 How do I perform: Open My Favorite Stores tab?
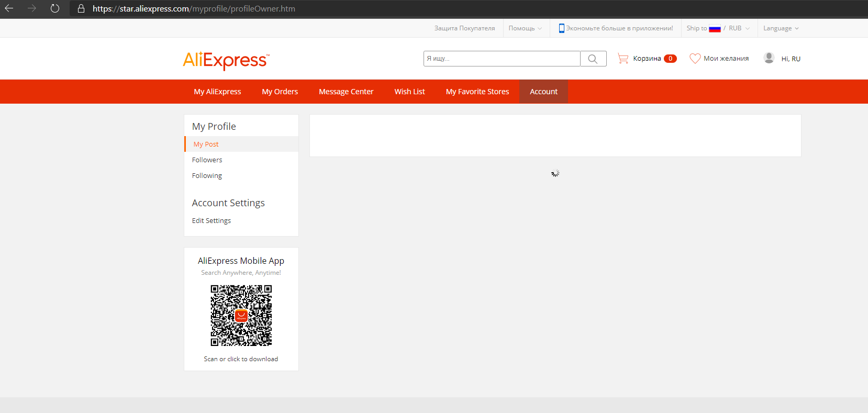(477, 92)
